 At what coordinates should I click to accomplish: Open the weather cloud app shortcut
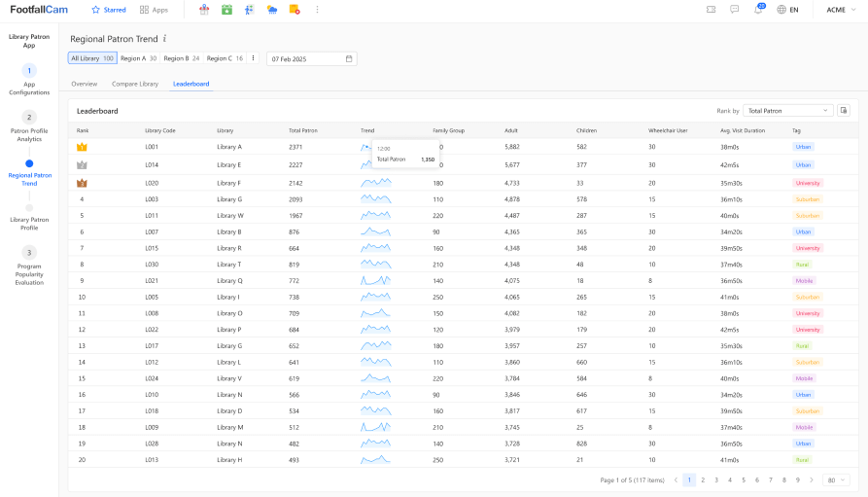(272, 10)
